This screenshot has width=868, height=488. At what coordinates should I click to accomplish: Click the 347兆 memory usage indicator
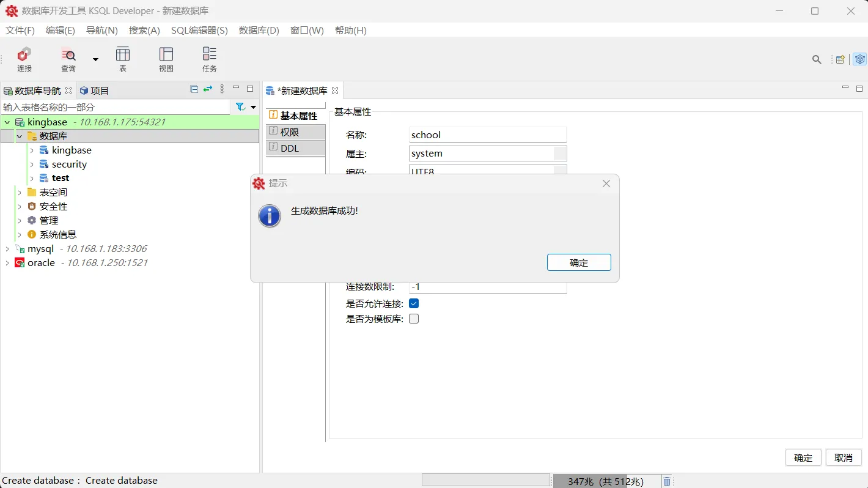[606, 481]
